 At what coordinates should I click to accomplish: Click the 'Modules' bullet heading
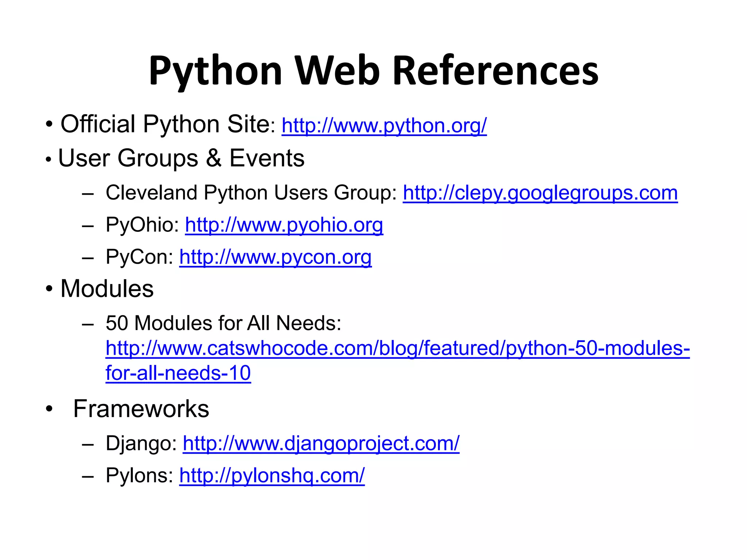pos(107,289)
